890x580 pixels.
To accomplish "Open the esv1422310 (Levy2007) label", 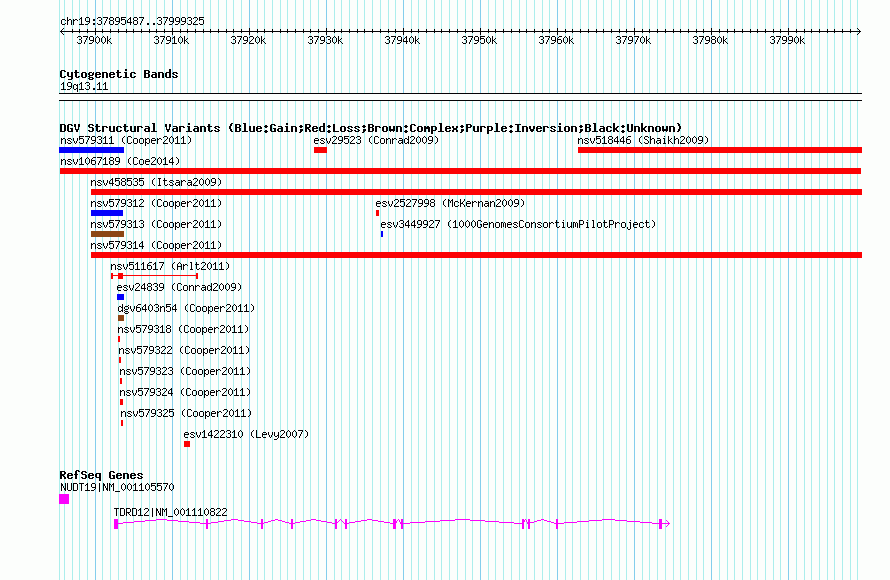I will (x=246, y=434).
